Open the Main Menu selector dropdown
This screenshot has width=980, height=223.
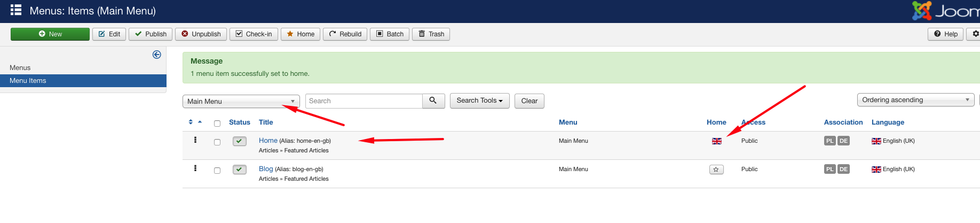[241, 101]
